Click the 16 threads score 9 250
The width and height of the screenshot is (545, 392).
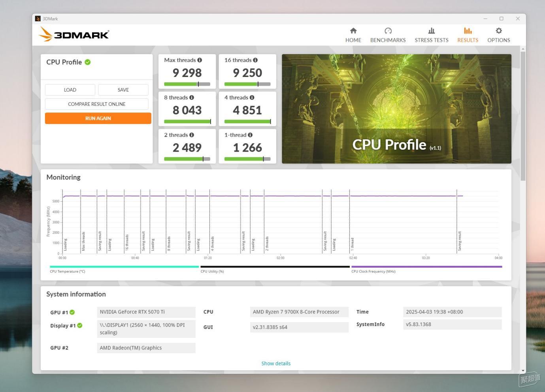(x=247, y=73)
